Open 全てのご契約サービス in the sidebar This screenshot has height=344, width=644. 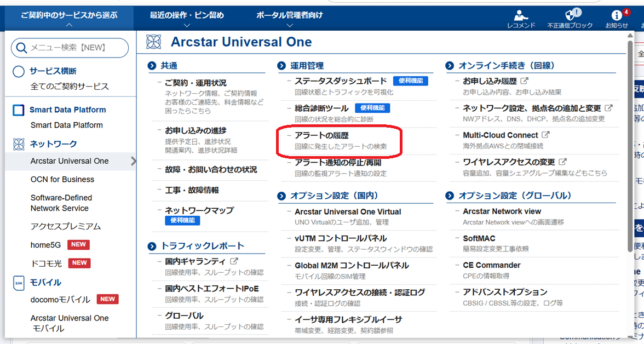[x=70, y=87]
